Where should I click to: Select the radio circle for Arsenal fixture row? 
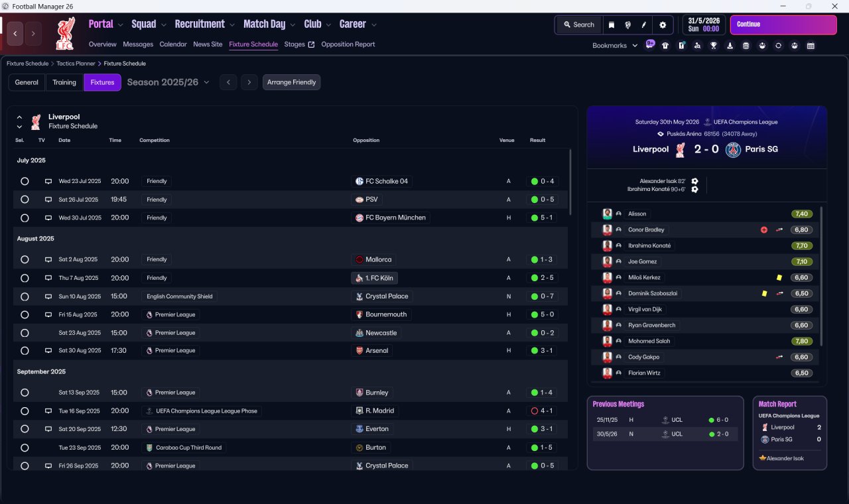[25, 351]
